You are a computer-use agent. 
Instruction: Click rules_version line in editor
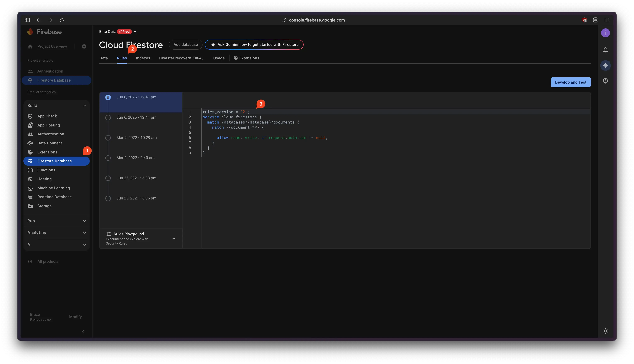click(x=226, y=112)
